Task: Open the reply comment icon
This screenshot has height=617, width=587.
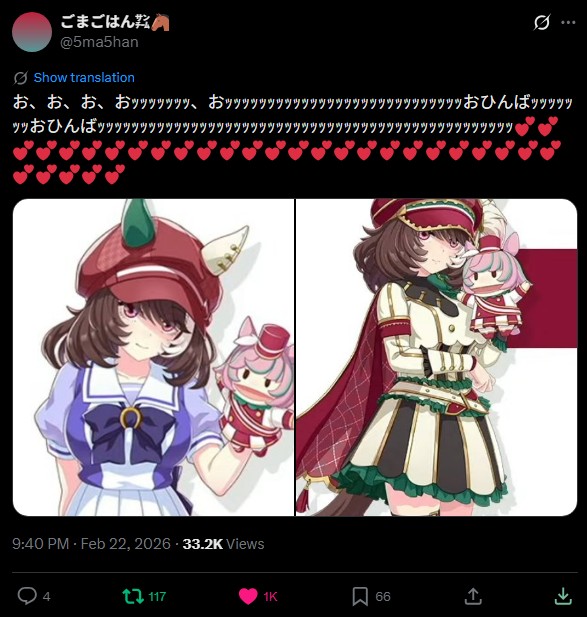Action: [x=27, y=596]
